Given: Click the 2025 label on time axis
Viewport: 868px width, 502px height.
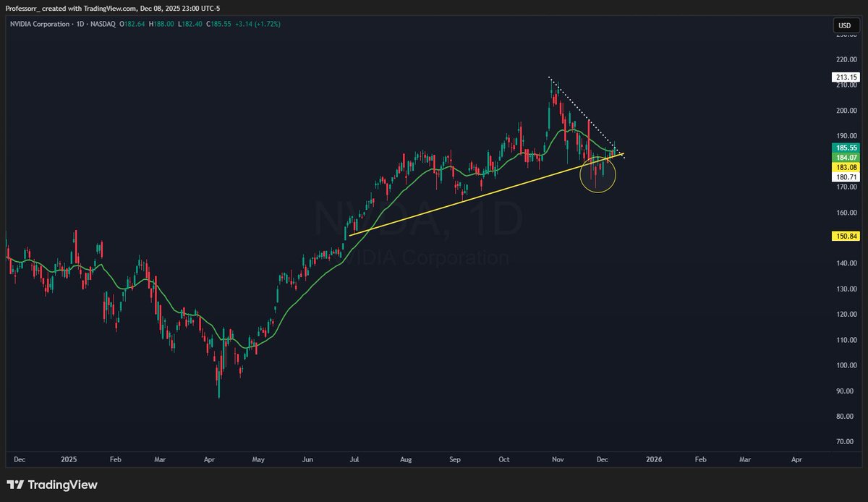Looking at the screenshot, I should click(69, 459).
